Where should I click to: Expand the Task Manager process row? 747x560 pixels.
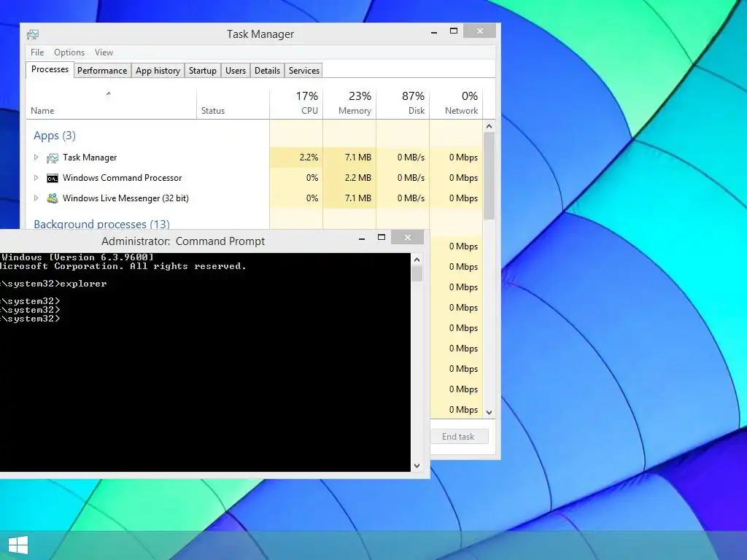point(36,157)
